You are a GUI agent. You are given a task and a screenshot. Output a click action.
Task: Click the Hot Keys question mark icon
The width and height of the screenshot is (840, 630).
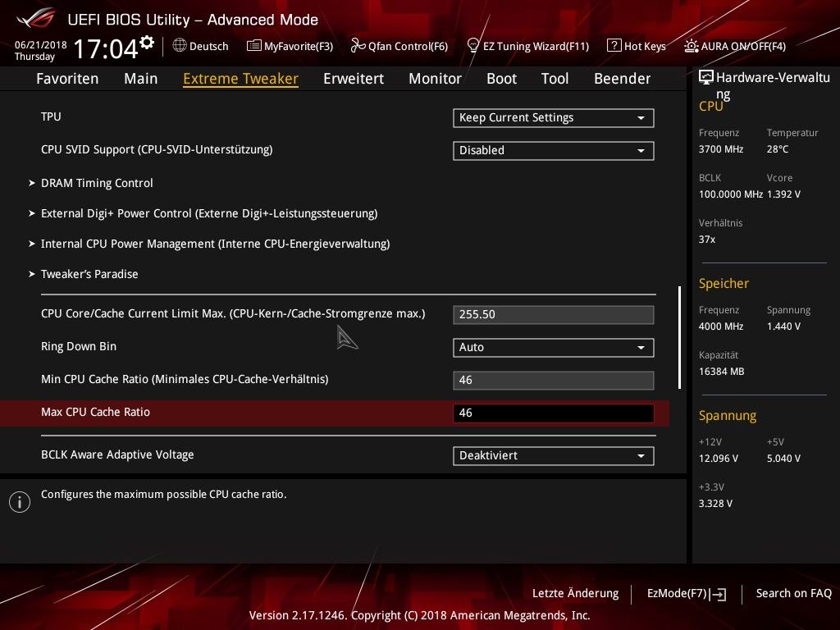click(614, 46)
